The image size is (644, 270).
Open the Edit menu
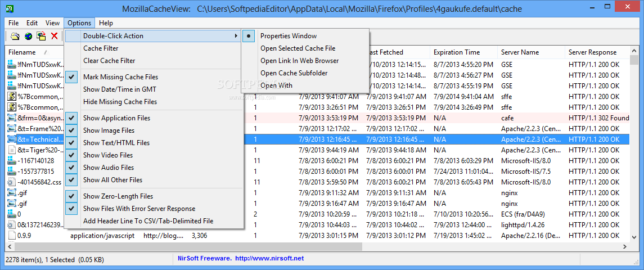click(x=32, y=23)
